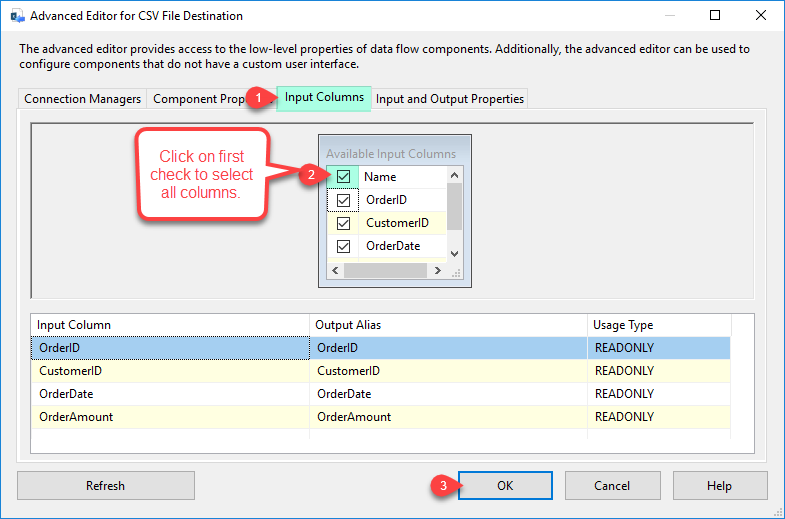Click OrderDate label in available columns list
Image resolution: width=785 pixels, height=519 pixels.
(393, 246)
